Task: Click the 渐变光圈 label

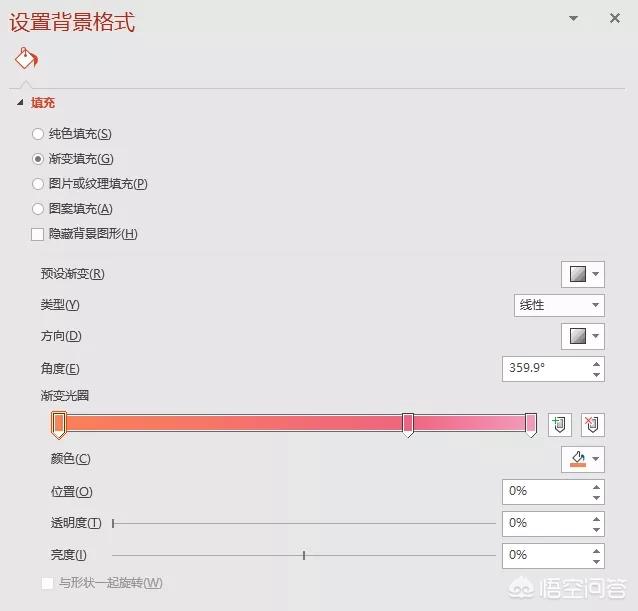Action: coord(65,395)
